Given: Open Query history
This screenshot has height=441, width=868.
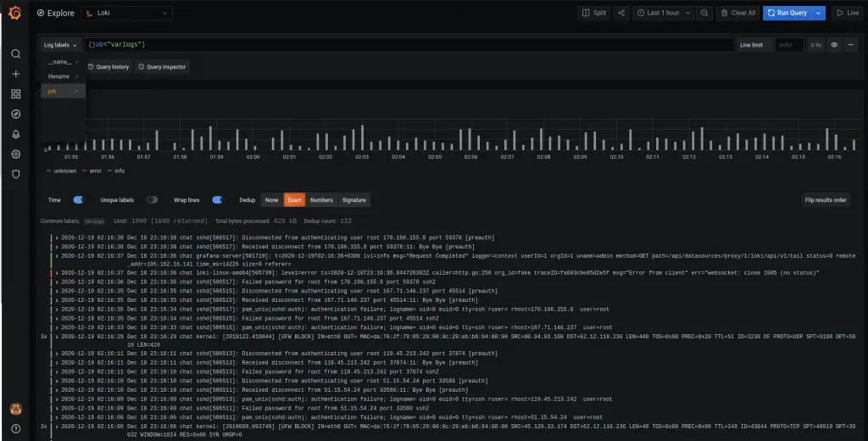Looking at the screenshot, I should [108, 66].
